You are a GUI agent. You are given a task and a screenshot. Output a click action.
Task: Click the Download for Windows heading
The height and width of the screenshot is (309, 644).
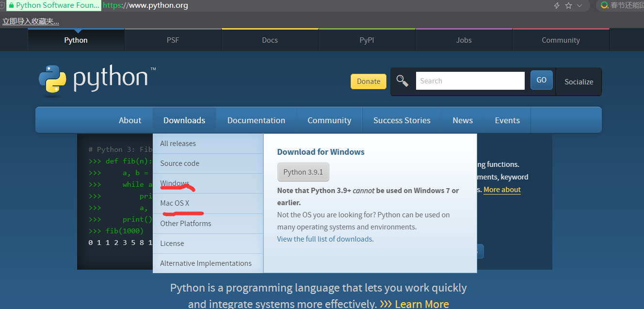(321, 152)
